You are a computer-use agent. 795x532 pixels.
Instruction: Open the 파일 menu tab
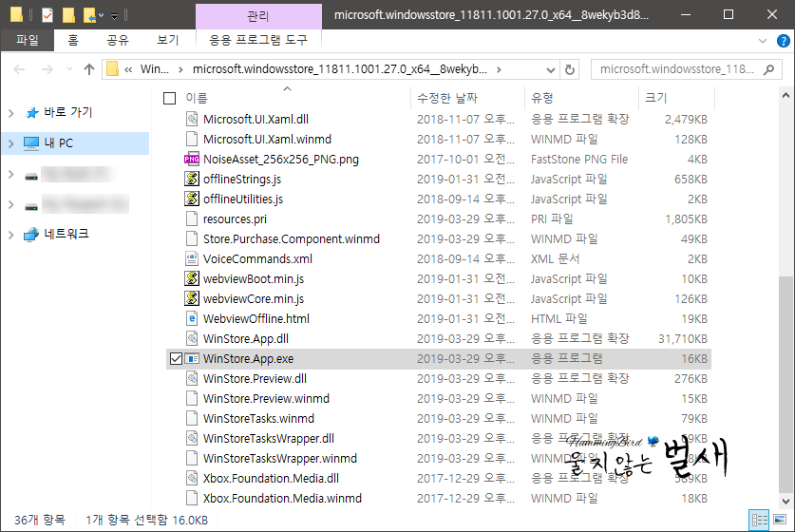pyautogui.click(x=28, y=40)
